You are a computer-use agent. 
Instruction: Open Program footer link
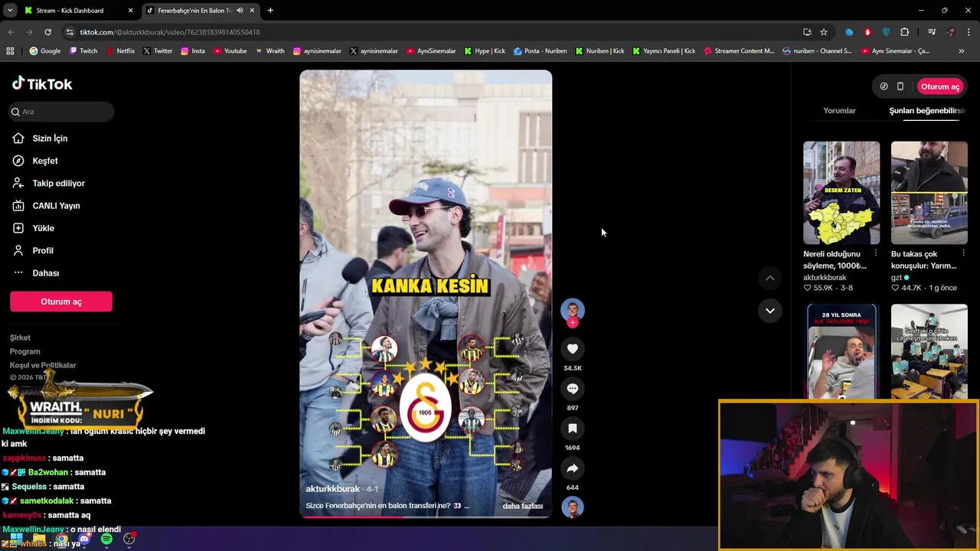[24, 351]
